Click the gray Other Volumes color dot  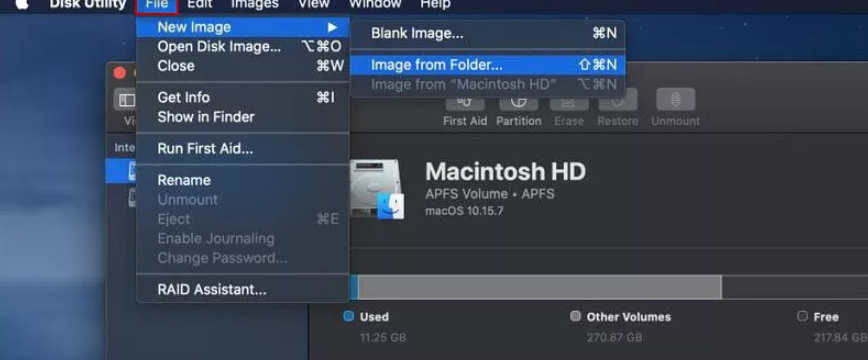(575, 317)
